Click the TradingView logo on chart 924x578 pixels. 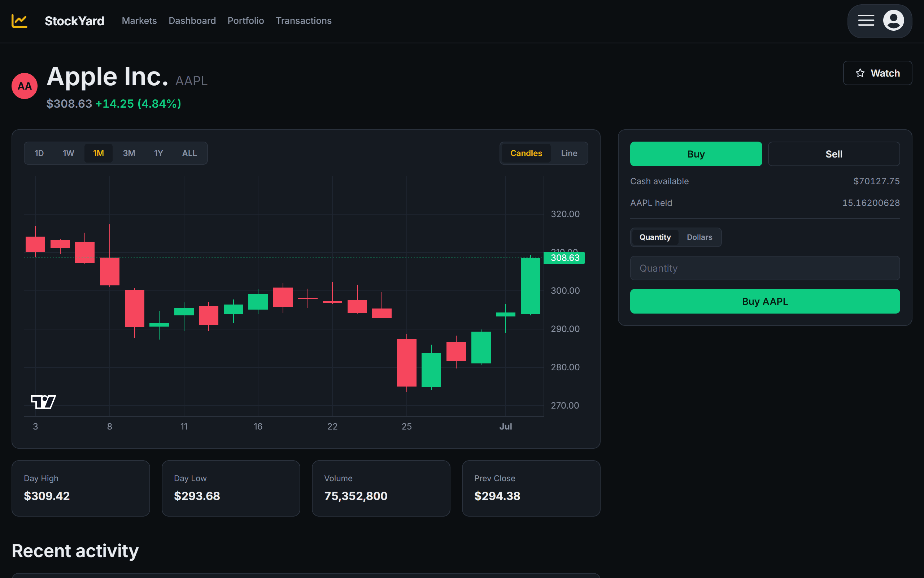pos(43,402)
